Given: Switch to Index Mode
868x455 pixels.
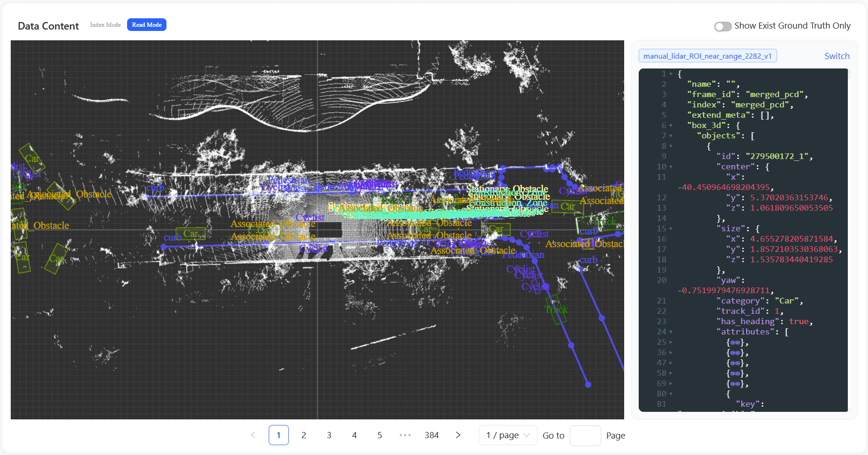Looking at the screenshot, I should [105, 25].
